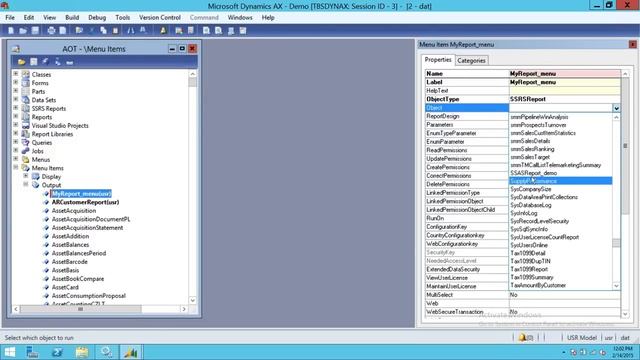The height and width of the screenshot is (360, 640).
Task: Select AssetBalancesPeriod in AOT tree
Action: [78, 253]
